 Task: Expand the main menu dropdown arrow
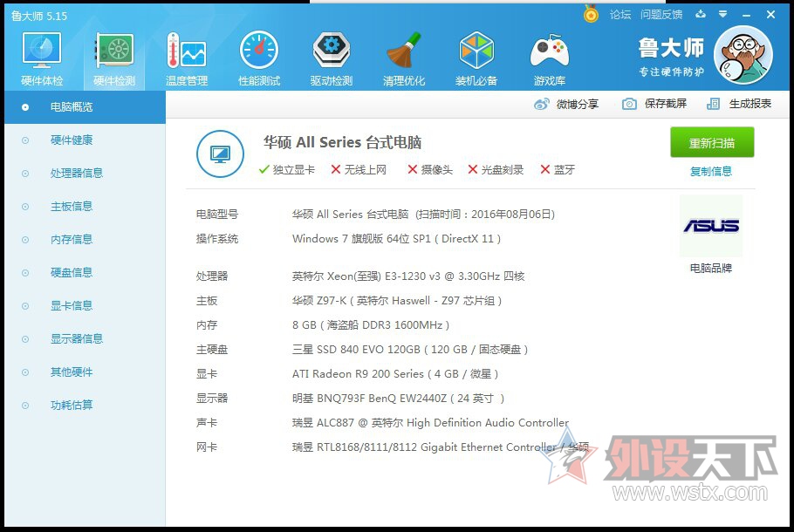coord(722,15)
